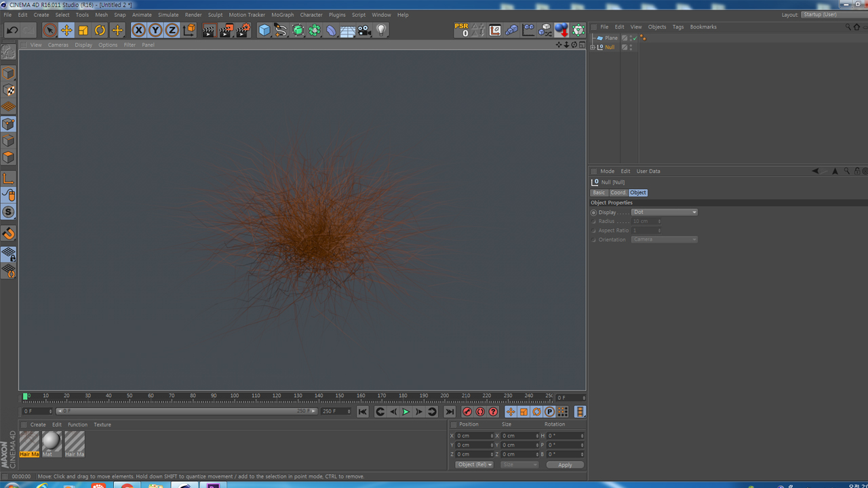Click the Position X value field
Image resolution: width=868 pixels, height=488 pixels.
[x=475, y=436]
